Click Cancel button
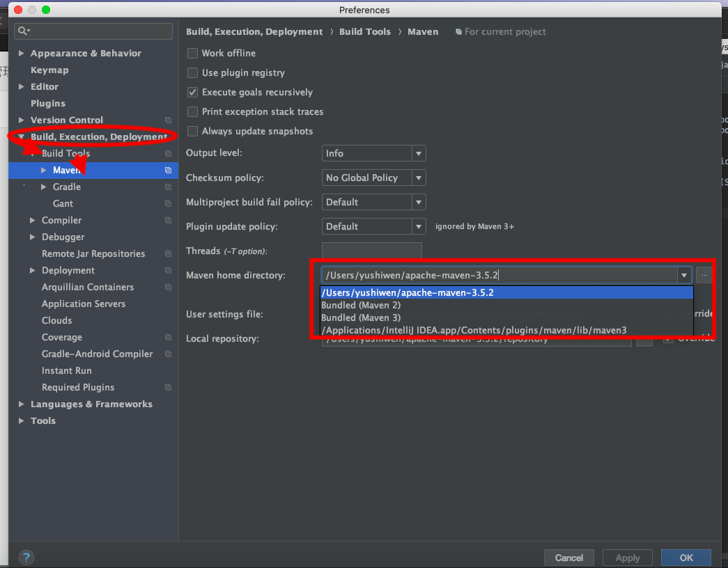Screen dimensions: 728x568 pos(568,558)
